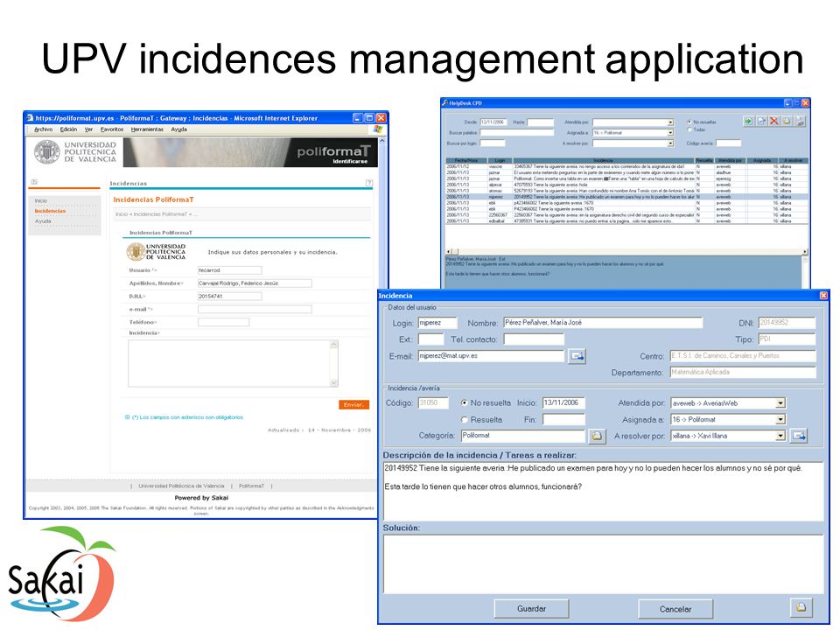Screen dimensions: 840x630
Task: Click the small expand icon above PoliformaT sidebar
Action: click(x=34, y=182)
